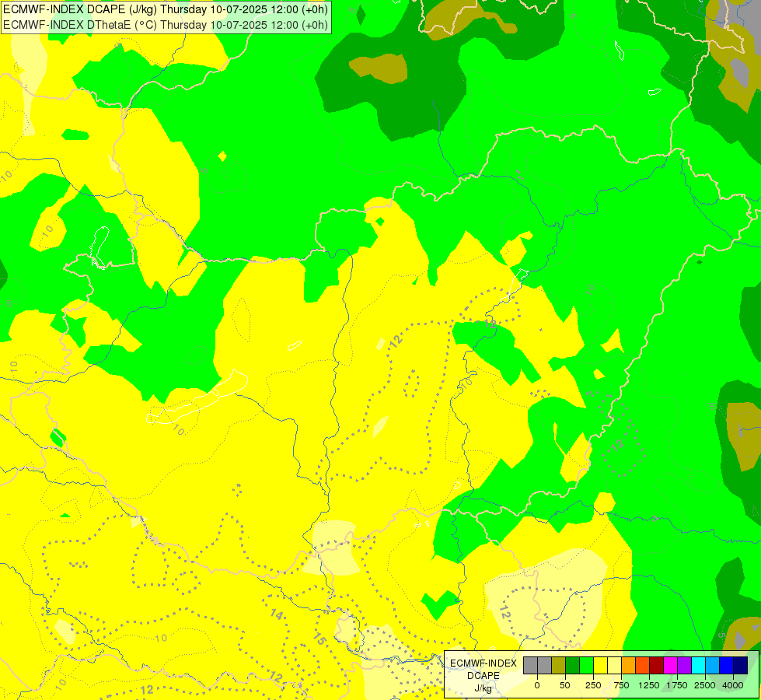The image size is (761, 700).
Task: Click the "J/kg" unit text in the legend
Action: pyautogui.click(x=483, y=688)
